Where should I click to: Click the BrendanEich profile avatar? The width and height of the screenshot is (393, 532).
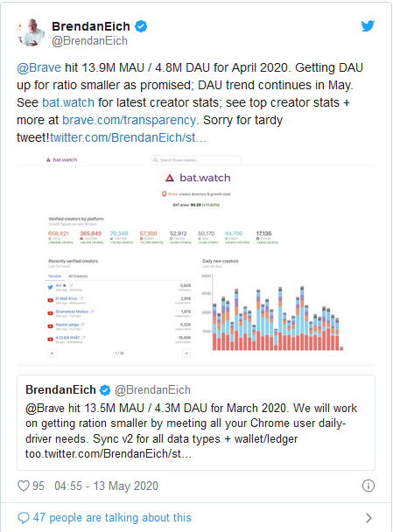point(31,32)
